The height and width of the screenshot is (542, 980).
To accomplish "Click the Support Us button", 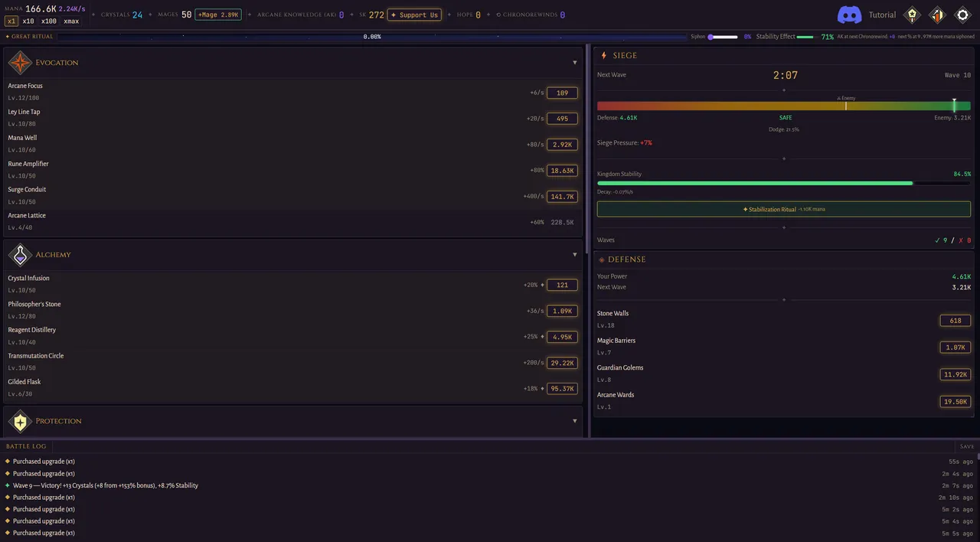I will tap(414, 15).
